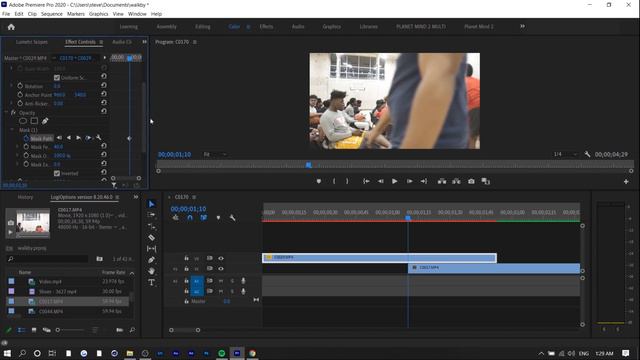Open mask tracking method wrench
The image size is (640, 360).
click(98, 138)
